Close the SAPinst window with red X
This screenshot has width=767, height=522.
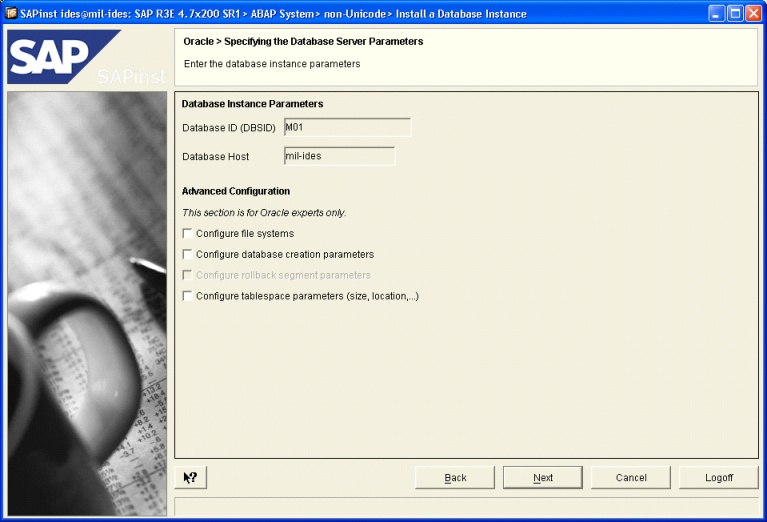(752, 14)
